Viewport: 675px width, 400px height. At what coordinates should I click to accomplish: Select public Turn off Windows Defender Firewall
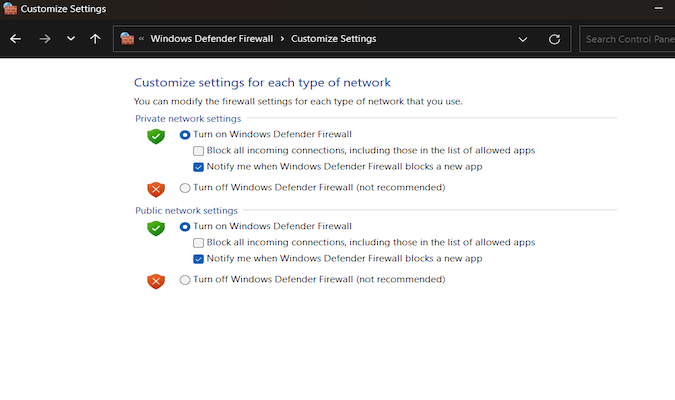(185, 280)
